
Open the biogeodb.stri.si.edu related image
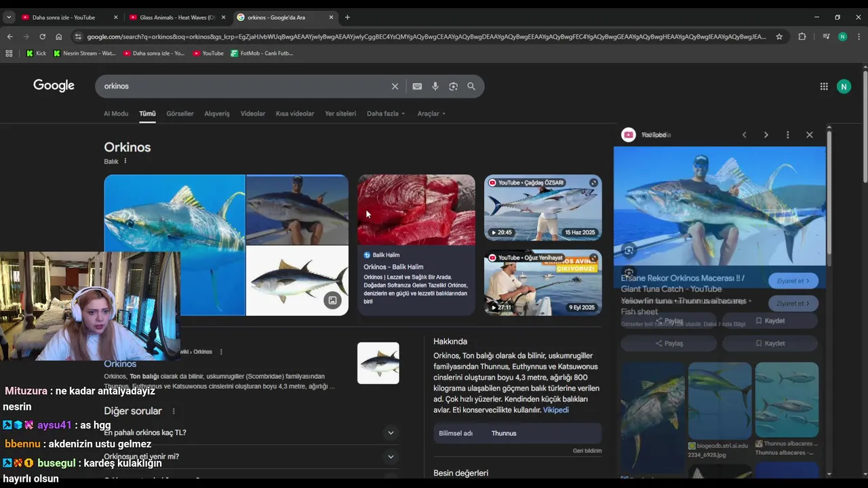click(719, 401)
